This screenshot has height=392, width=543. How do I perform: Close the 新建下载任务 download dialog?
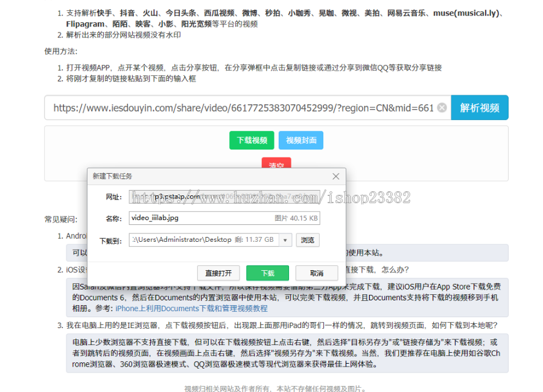[336, 176]
